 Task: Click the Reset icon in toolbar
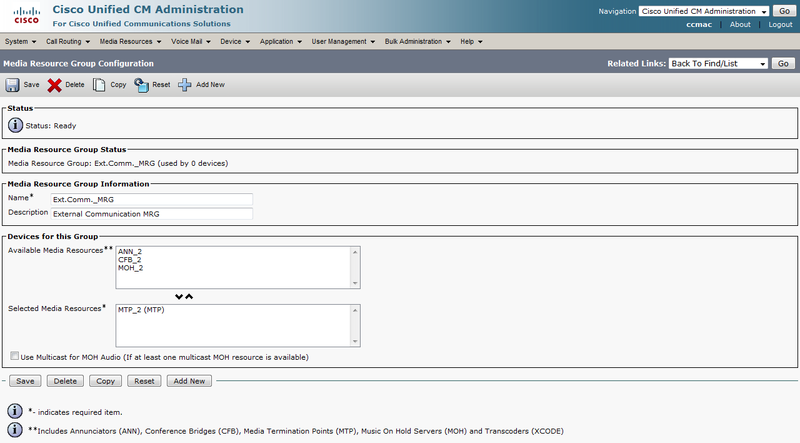click(141, 85)
